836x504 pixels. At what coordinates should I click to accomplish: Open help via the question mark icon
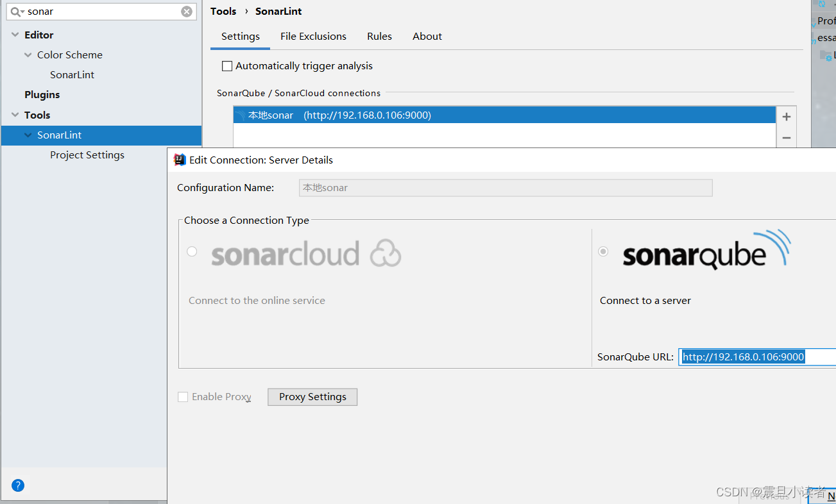[17, 485]
